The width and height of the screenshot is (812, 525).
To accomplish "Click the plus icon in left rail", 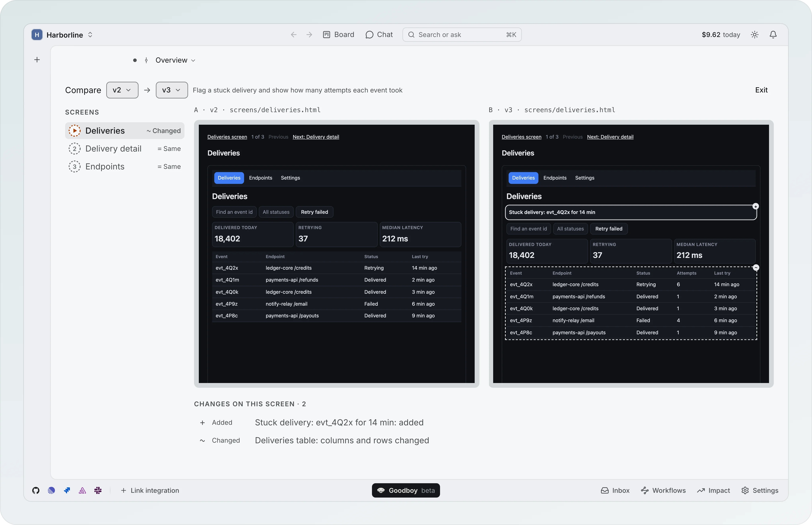I will [37, 60].
